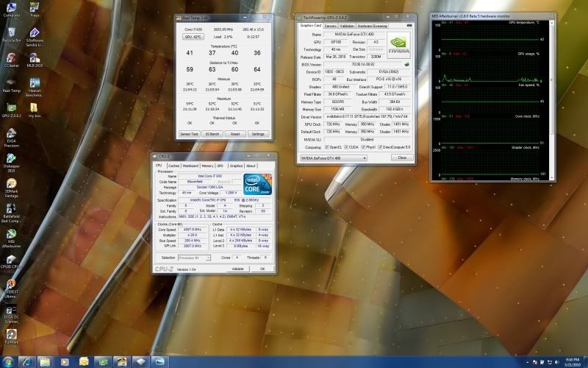Open Windows Media Player from the taskbar
This screenshot has height=368, width=588.
pyautogui.click(x=65, y=362)
